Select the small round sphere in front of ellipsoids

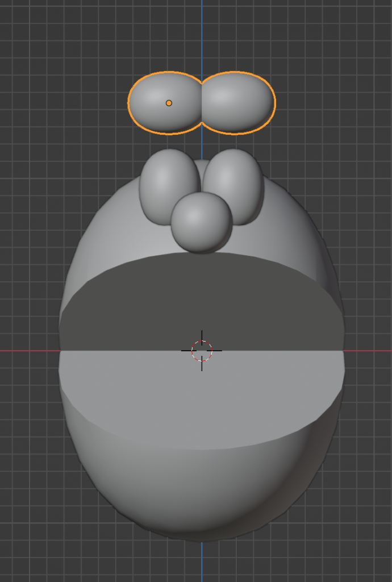pos(201,222)
